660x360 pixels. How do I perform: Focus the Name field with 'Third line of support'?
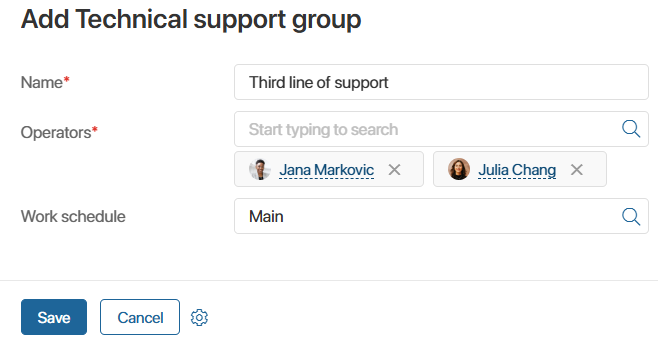(x=441, y=82)
